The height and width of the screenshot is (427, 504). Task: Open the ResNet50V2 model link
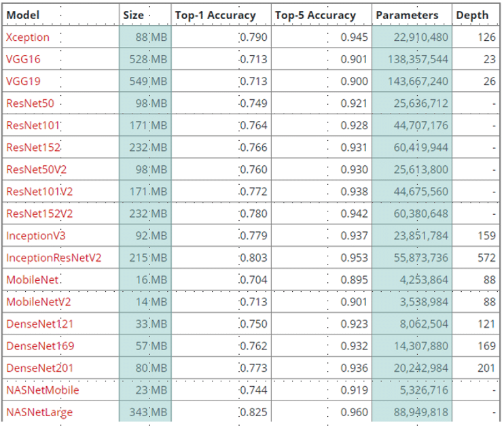36,169
